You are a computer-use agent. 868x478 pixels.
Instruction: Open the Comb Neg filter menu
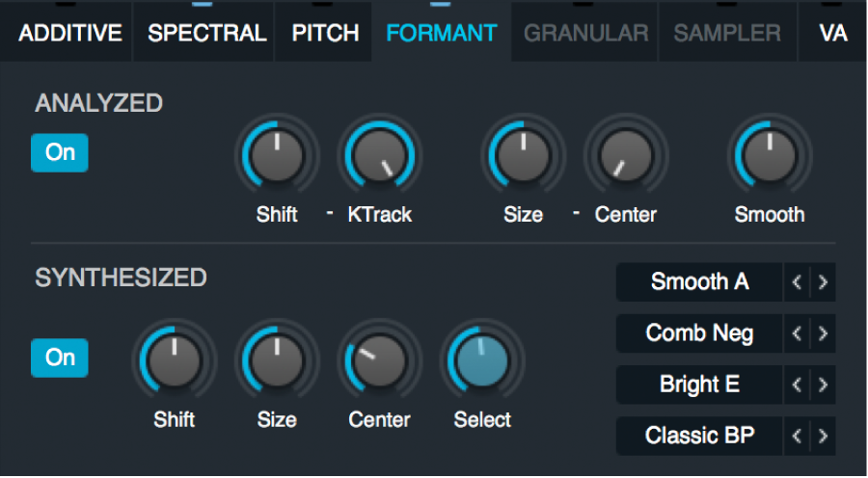(x=699, y=333)
